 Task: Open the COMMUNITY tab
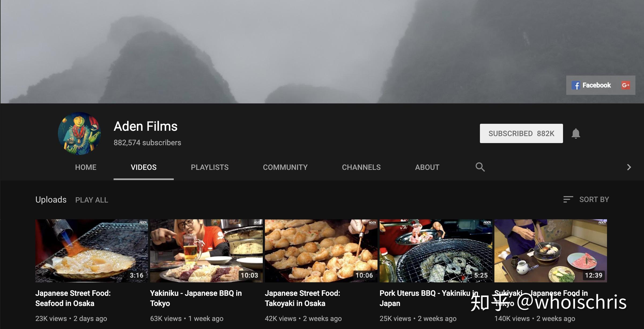click(285, 167)
